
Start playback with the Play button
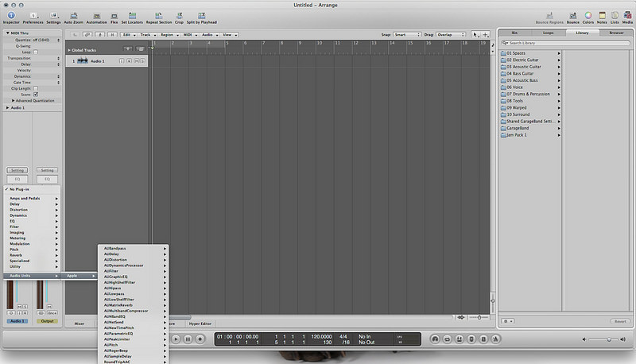tap(176, 339)
